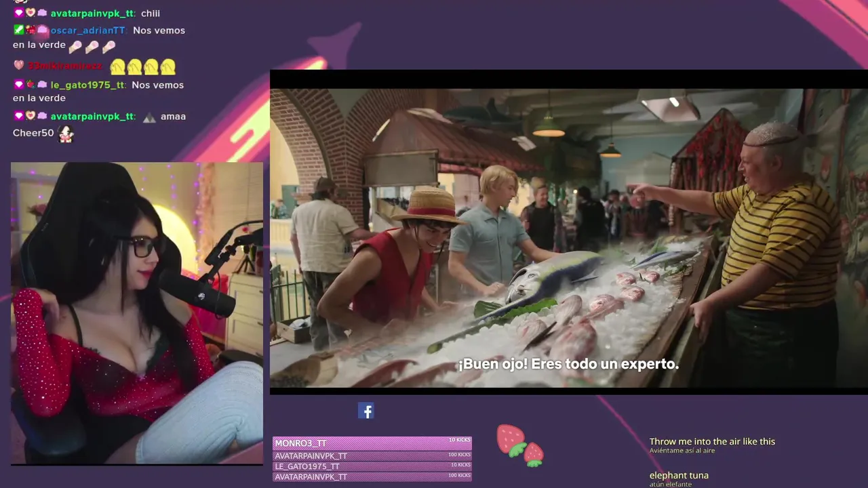Image resolution: width=868 pixels, height=488 pixels.
Task: Click 'Throw me into the air like this'
Action: [x=712, y=441]
